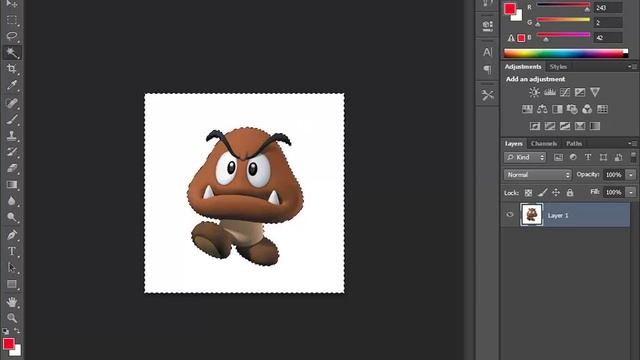The width and height of the screenshot is (640, 360).
Task: Select the Pen tool
Action: (x=11, y=235)
